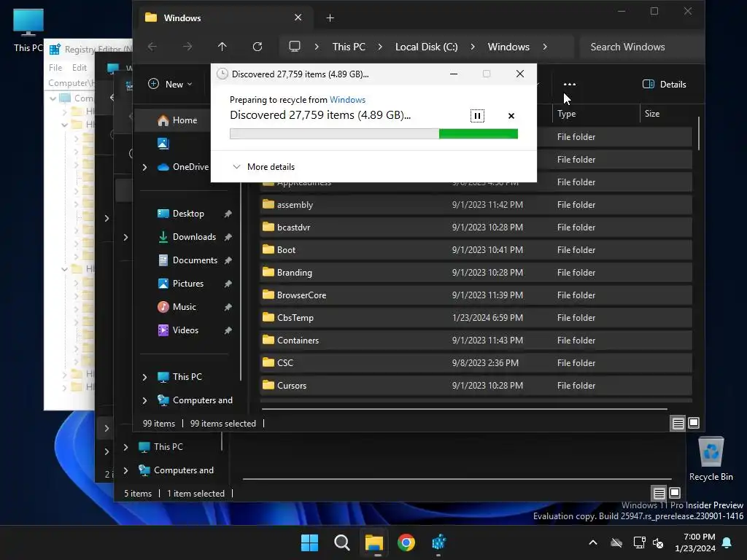Screen dimensions: 747x560
Task: Click the PC monitor icon in address bar
Action: 295,47
